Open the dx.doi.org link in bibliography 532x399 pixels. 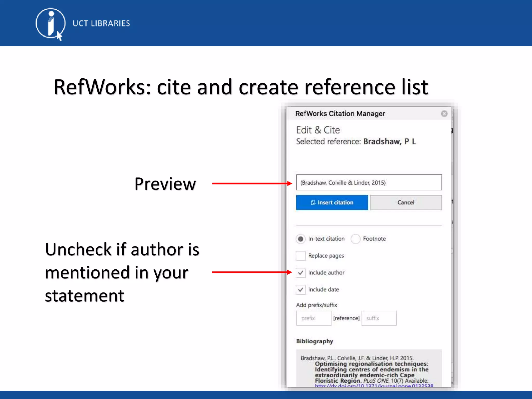click(374, 386)
